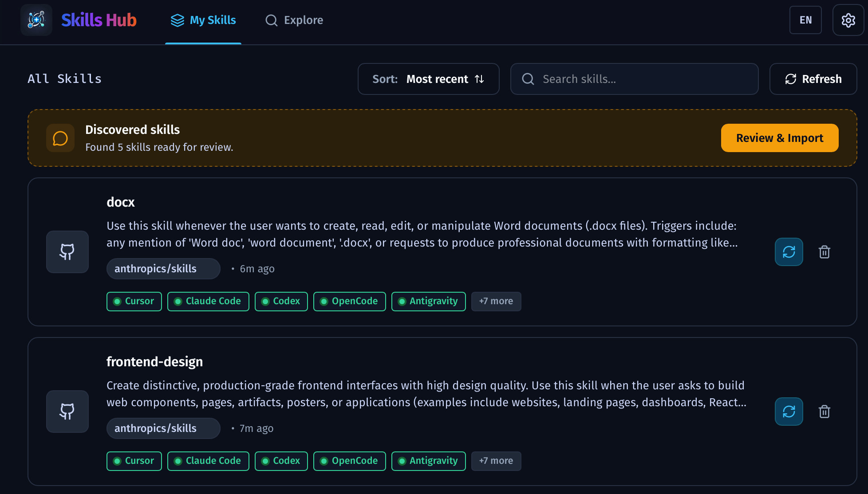Image resolution: width=868 pixels, height=494 pixels.
Task: Open settings via the gear icon
Action: point(848,20)
